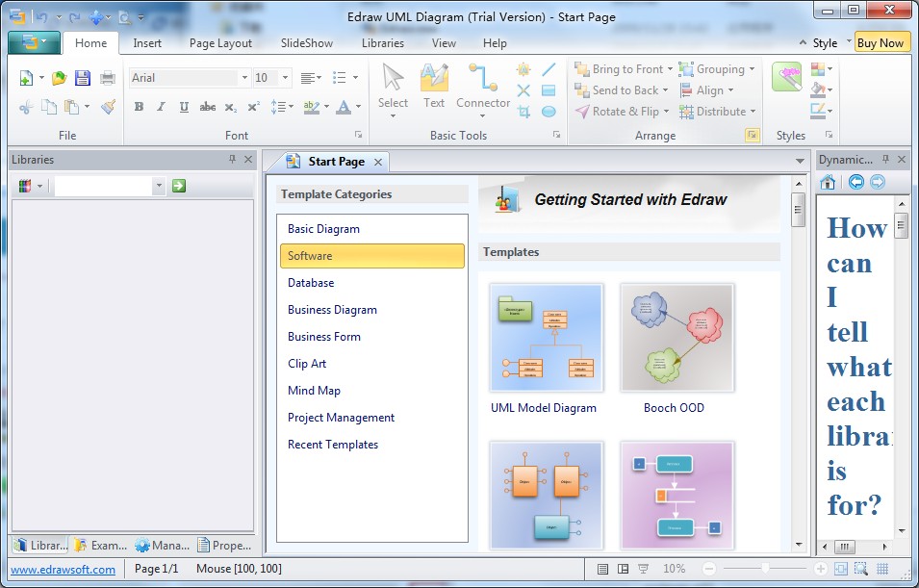Click the blue X connection point tool
The width and height of the screenshot is (919, 588).
coord(523,90)
